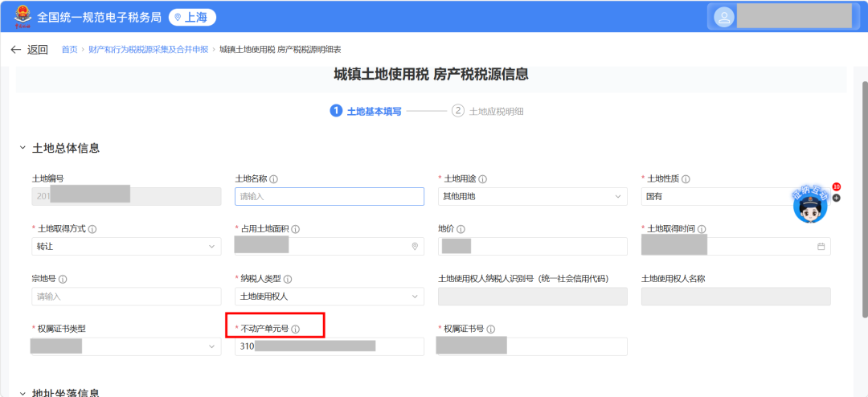868x397 pixels.
Task: Open the 土地用途 dropdown
Action: tap(533, 197)
